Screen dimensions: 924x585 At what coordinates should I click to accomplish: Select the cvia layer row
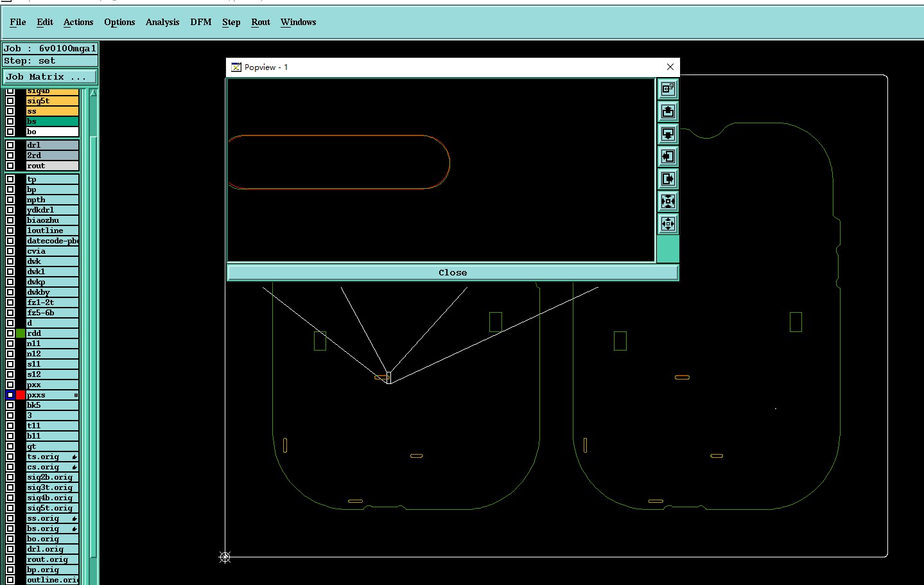pyautogui.click(x=53, y=251)
